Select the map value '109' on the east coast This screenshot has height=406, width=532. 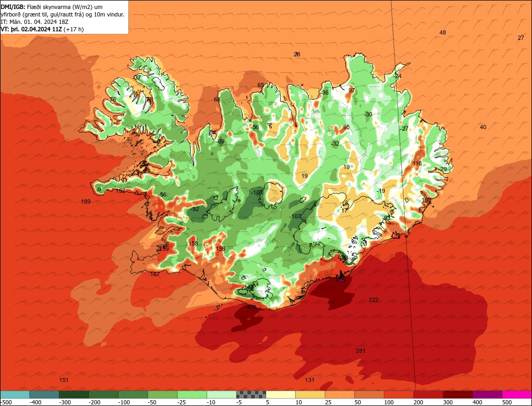pyautogui.click(x=426, y=200)
